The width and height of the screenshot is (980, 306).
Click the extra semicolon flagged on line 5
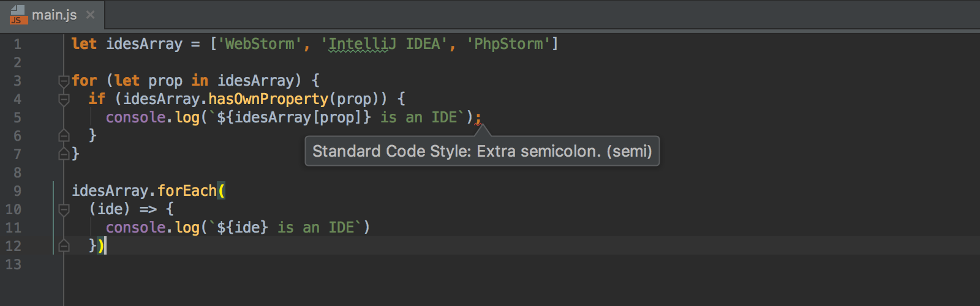pos(478,118)
